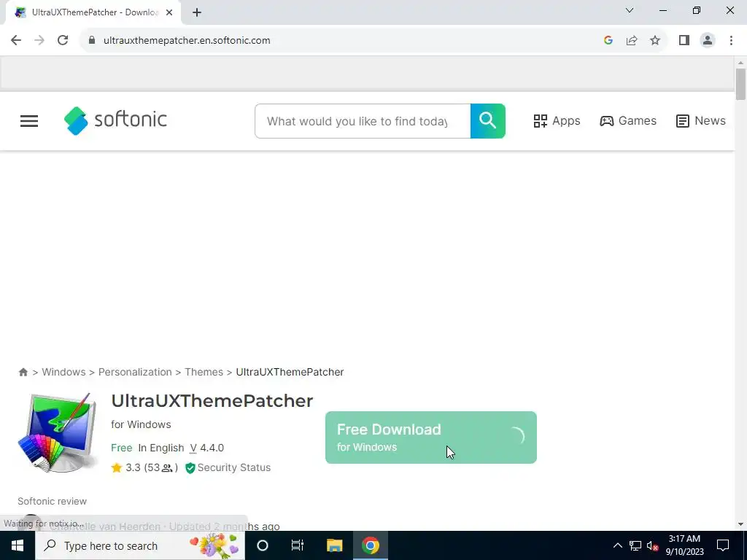Viewport: 747px width, 560px height.
Task: Open the Personalization breadcrumb link
Action: point(135,372)
